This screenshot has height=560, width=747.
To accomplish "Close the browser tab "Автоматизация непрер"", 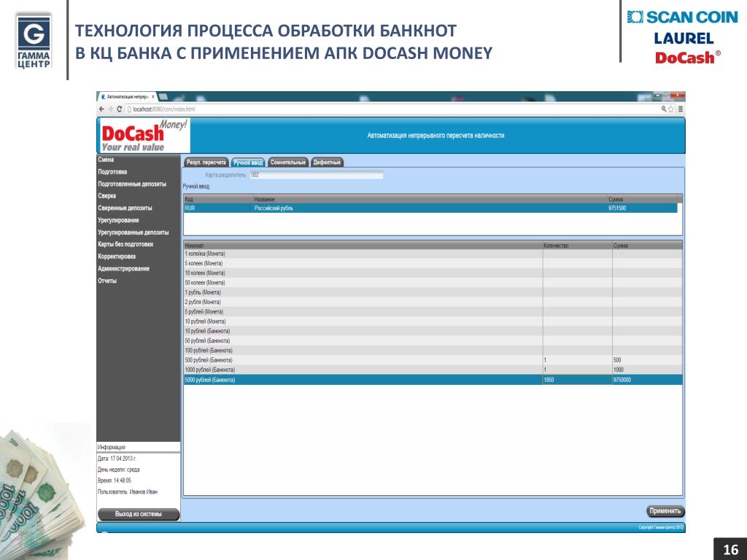I will [153, 97].
